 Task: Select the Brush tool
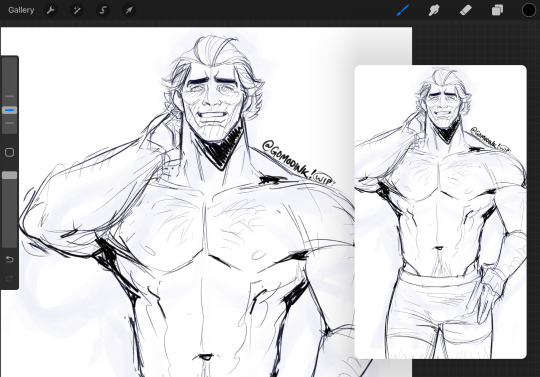(x=403, y=10)
